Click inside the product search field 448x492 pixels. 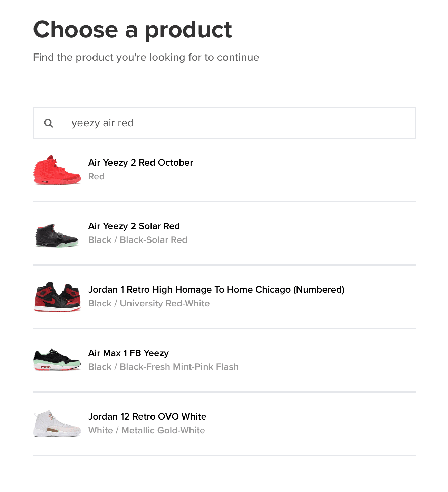point(224,122)
